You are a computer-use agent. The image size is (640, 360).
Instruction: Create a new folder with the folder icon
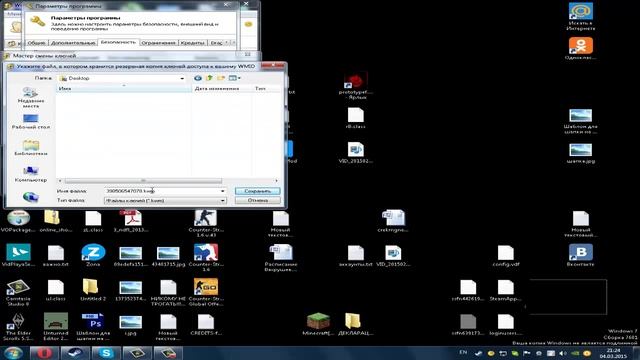tap(221, 78)
